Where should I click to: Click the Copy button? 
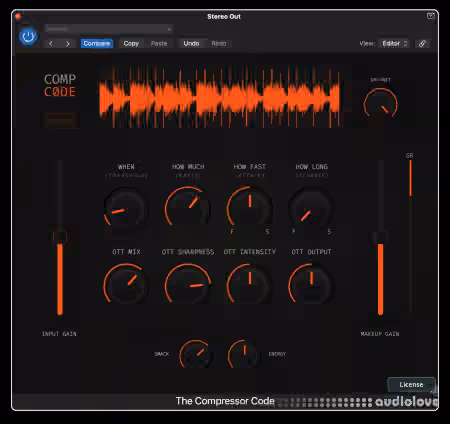pos(131,44)
